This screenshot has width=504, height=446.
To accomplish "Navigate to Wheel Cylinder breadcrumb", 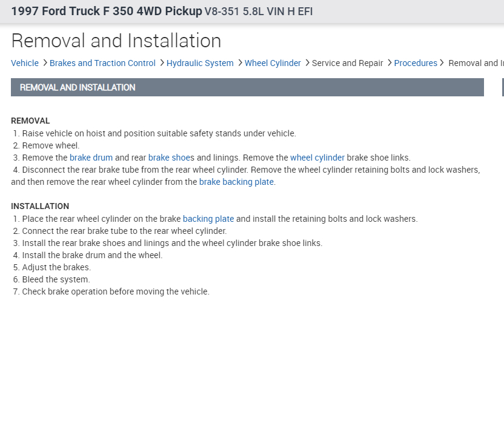I will 273,63.
